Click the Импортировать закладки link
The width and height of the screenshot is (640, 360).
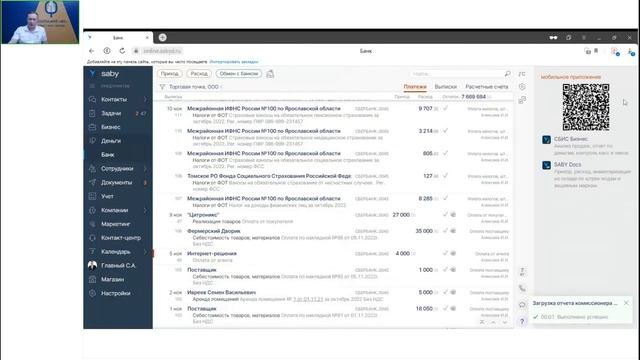click(234, 62)
